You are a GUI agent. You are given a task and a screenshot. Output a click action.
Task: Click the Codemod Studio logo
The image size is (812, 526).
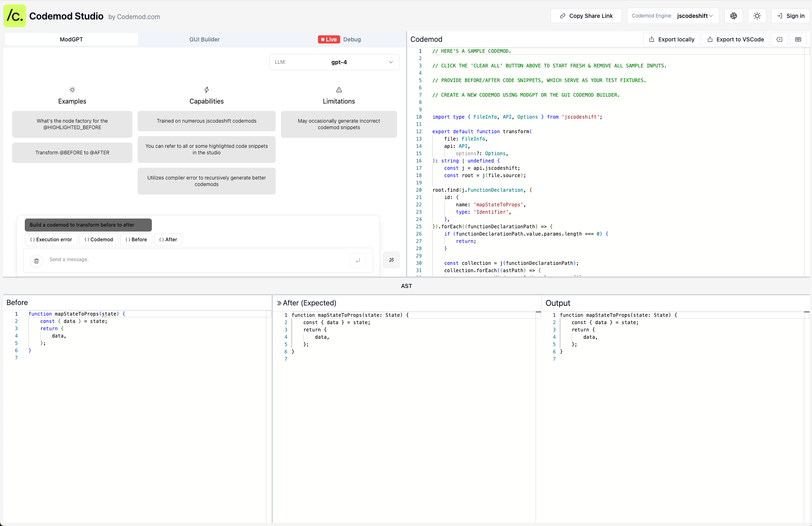click(15, 16)
